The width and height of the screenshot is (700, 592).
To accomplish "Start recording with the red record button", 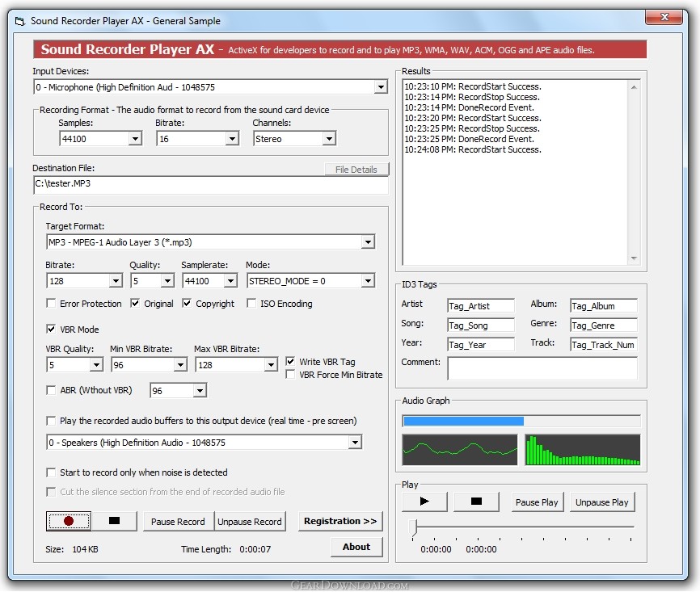I will pos(69,521).
